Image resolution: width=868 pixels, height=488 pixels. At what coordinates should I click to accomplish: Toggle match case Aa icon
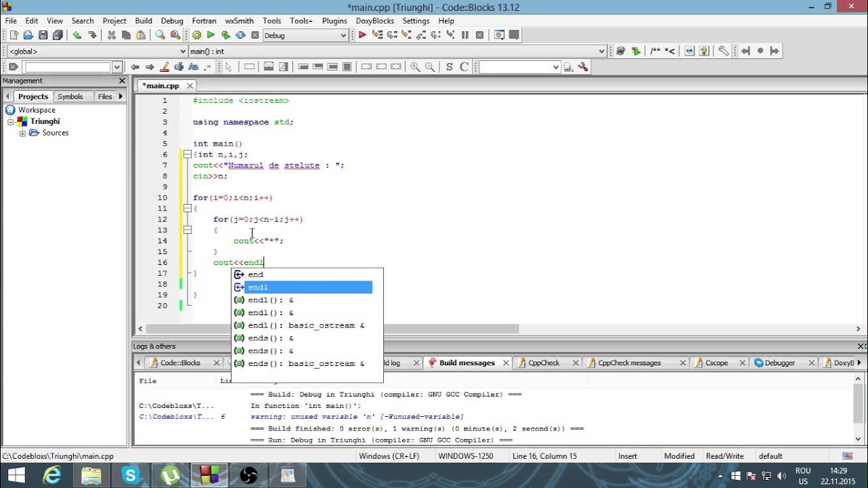tap(193, 67)
